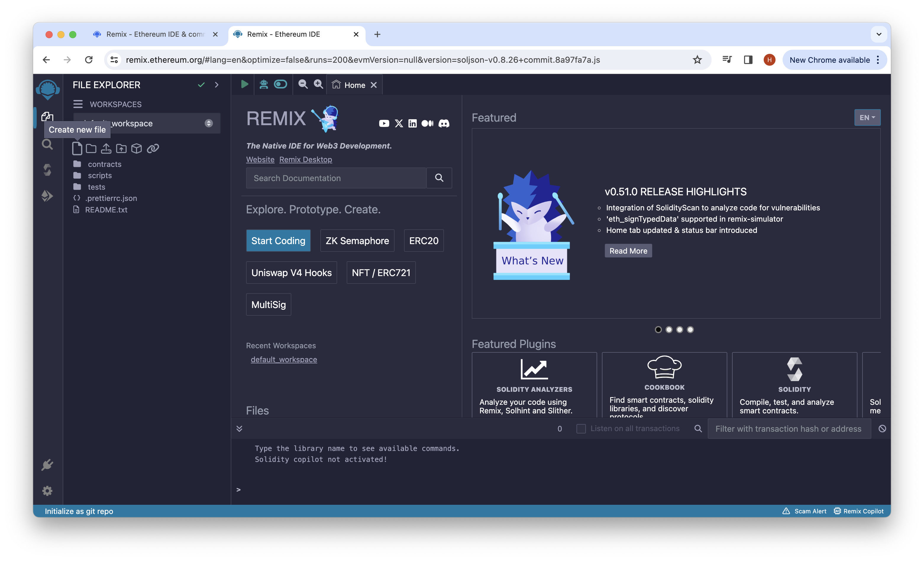Toggle the terminal collapse double chevron
Image resolution: width=924 pixels, height=561 pixels.
(239, 428)
